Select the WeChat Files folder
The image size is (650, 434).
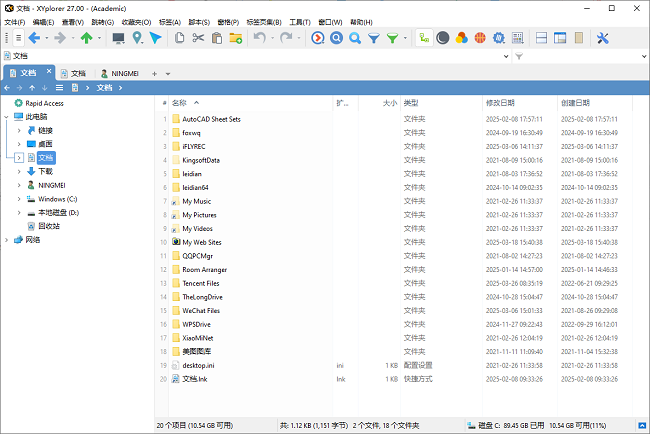[200, 311]
